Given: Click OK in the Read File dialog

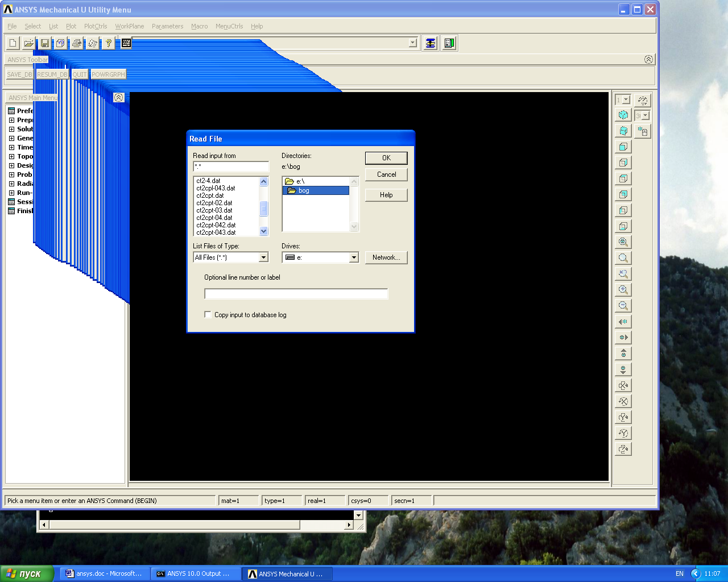Looking at the screenshot, I should pyautogui.click(x=386, y=158).
